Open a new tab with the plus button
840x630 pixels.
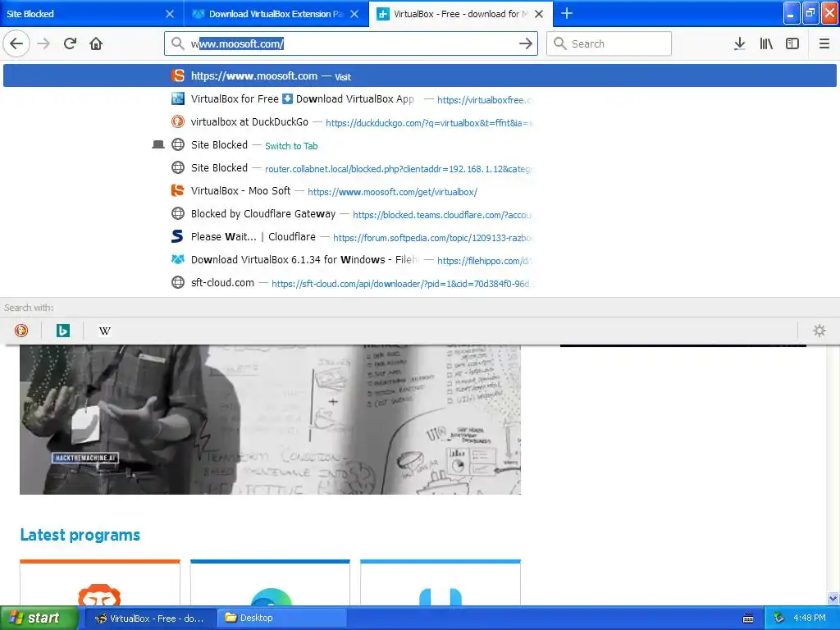(566, 13)
